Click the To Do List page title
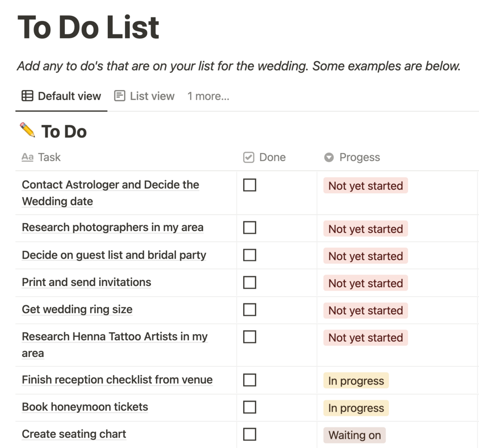Viewport: 479px width, 448px height. 89,27
